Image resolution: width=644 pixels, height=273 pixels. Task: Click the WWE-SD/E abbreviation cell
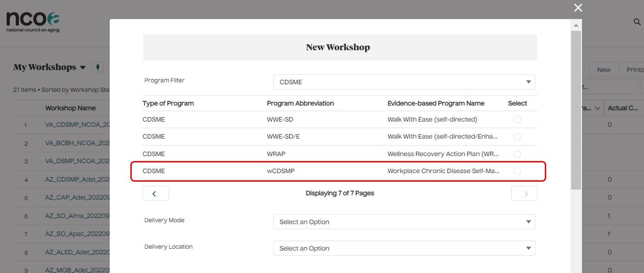pyautogui.click(x=283, y=137)
